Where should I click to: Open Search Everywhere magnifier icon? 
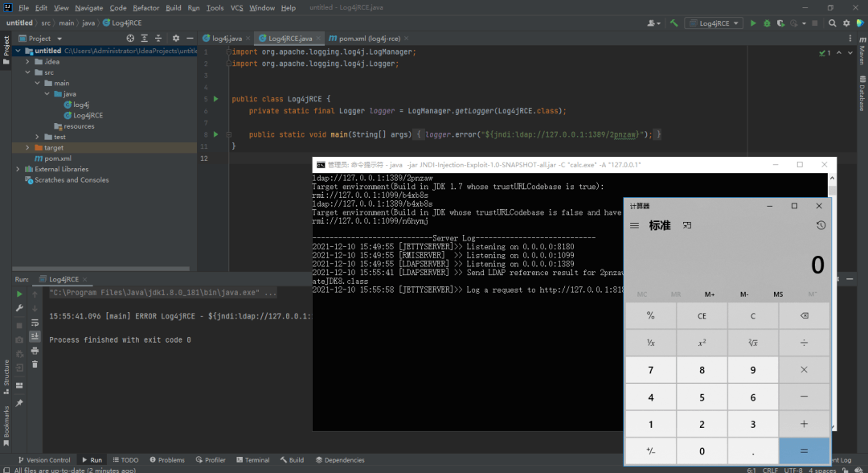[x=832, y=23]
